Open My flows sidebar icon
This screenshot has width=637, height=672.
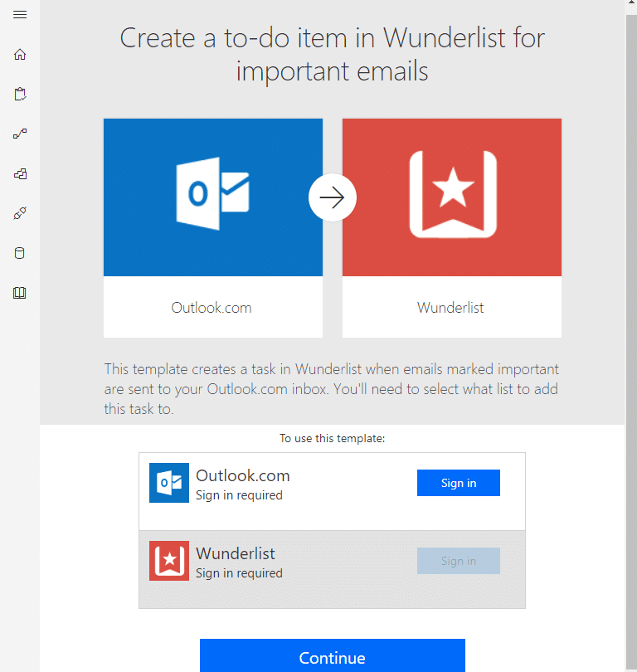tap(20, 134)
